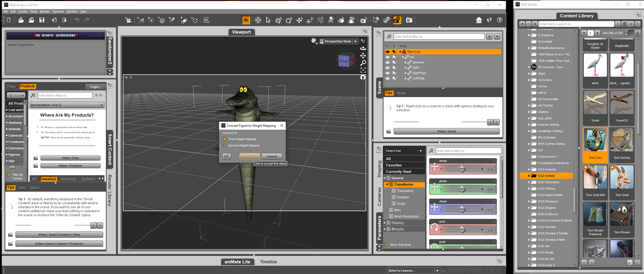The height and width of the screenshot is (274, 644).
Task: Switch to the Available products tab
Action: [68, 179]
